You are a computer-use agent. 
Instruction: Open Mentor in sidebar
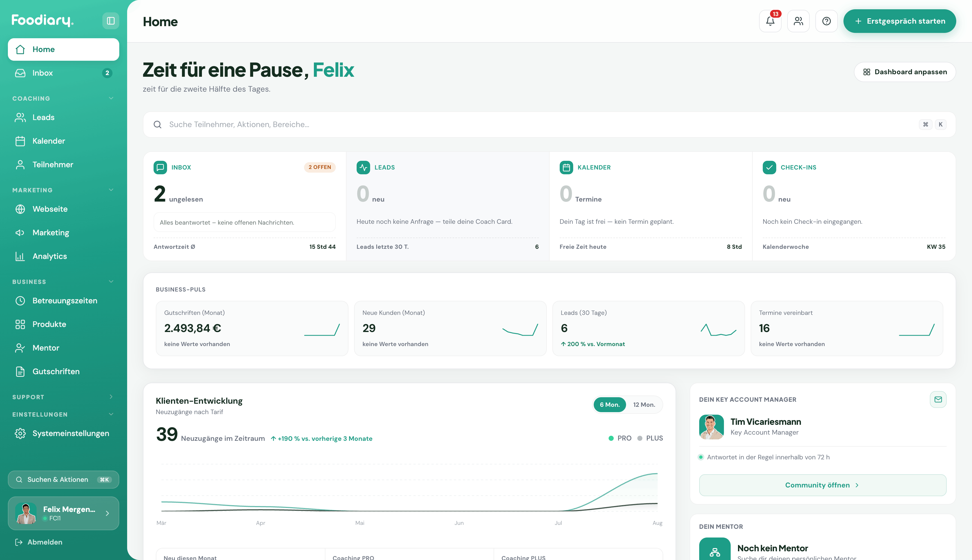(64, 348)
